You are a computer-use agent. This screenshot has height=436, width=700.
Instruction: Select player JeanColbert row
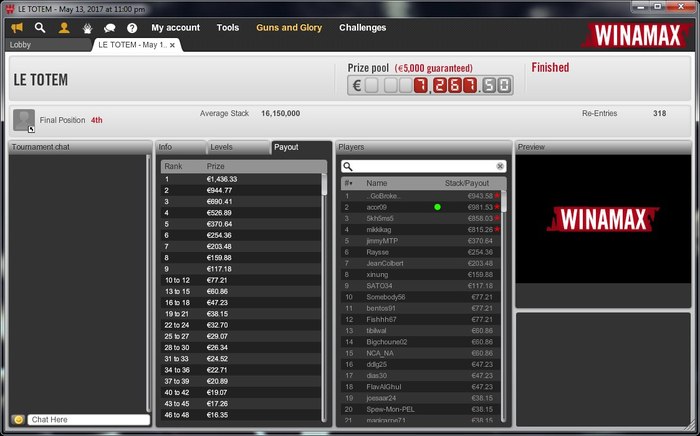(x=421, y=263)
